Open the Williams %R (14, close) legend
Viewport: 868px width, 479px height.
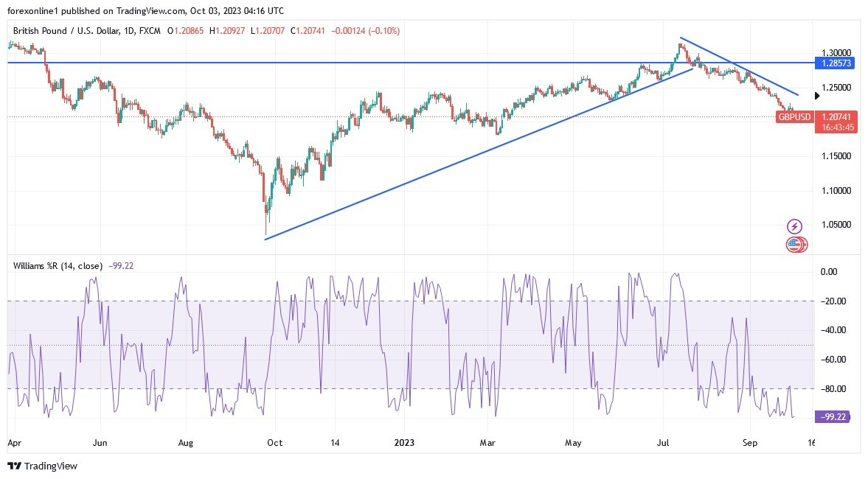point(58,266)
